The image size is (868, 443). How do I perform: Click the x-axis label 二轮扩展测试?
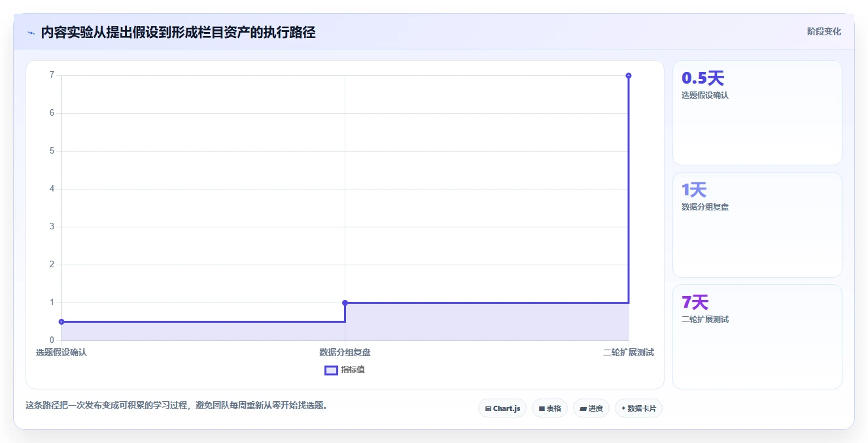[629, 352]
